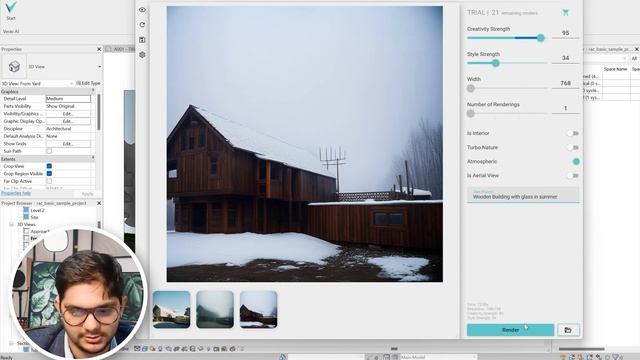Viewport: 640px width, 360px height.
Task: Toggle the Is Aerial View switch
Action: (x=573, y=176)
